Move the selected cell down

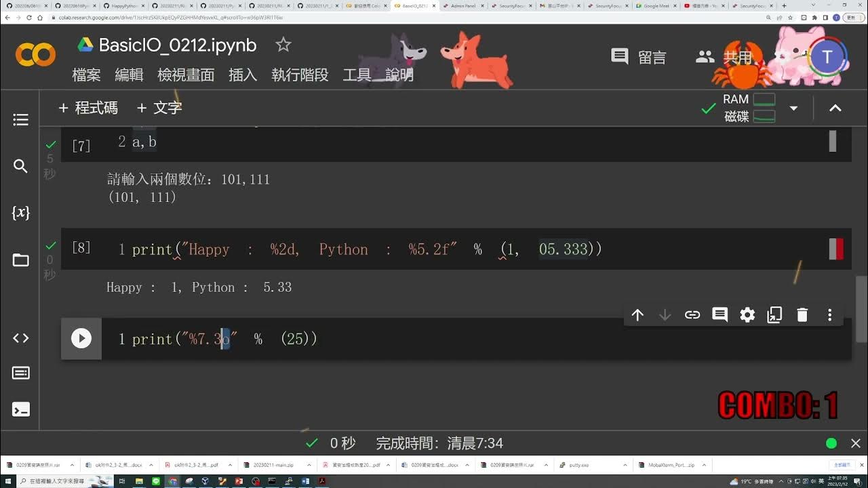point(665,314)
